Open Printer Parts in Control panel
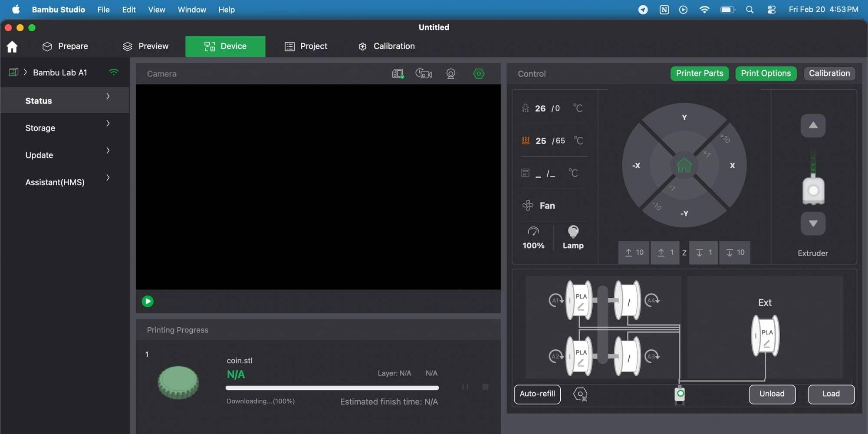 click(700, 73)
